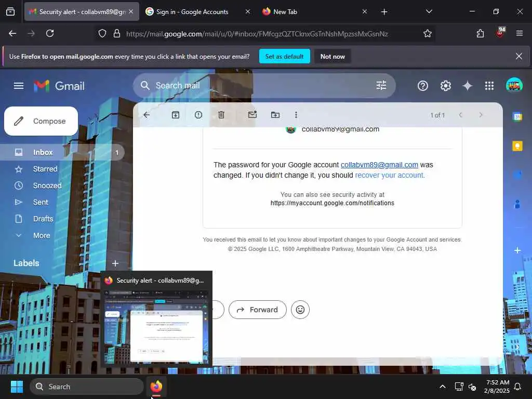Open Gmail Support help icon

coord(423,86)
